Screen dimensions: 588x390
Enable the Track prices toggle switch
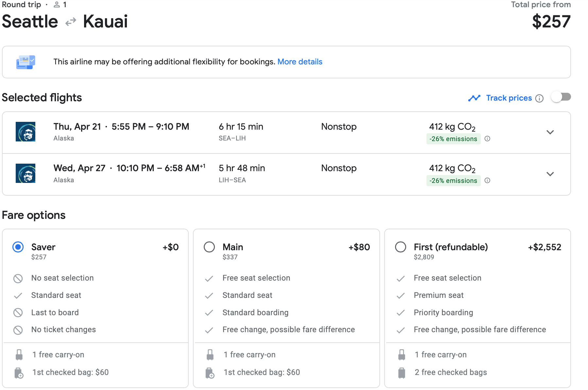(x=561, y=97)
